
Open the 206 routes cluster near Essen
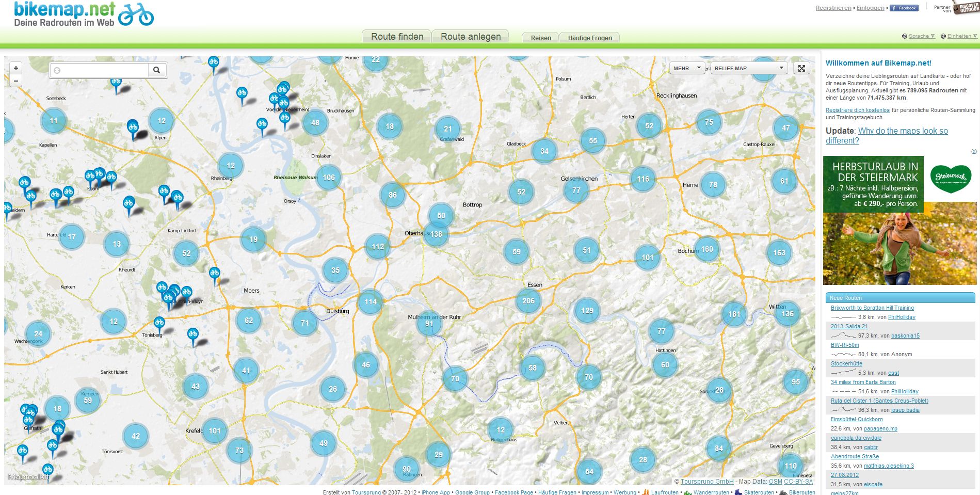[x=528, y=301]
